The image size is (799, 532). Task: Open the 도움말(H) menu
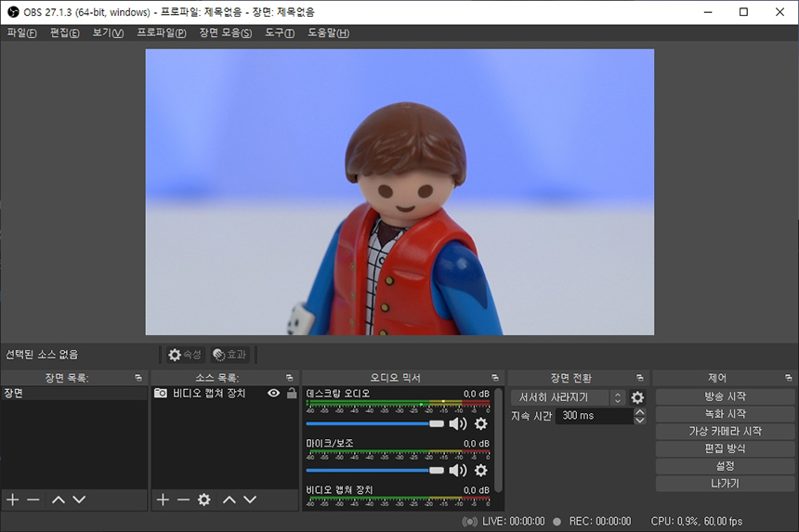[328, 33]
